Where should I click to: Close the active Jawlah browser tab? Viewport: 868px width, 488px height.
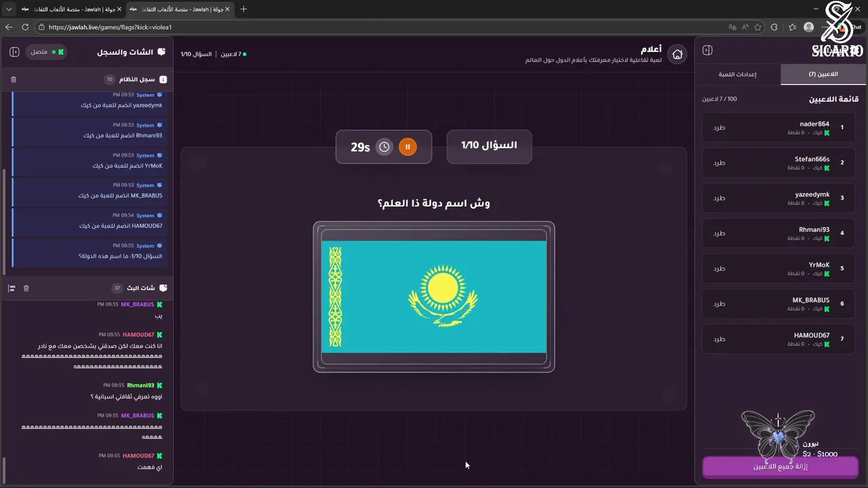[227, 9]
